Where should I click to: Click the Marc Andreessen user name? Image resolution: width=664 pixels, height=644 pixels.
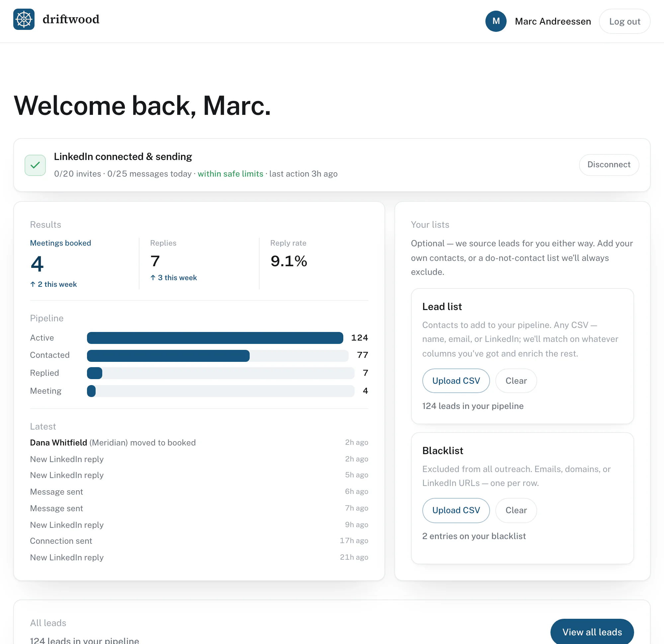coord(553,21)
